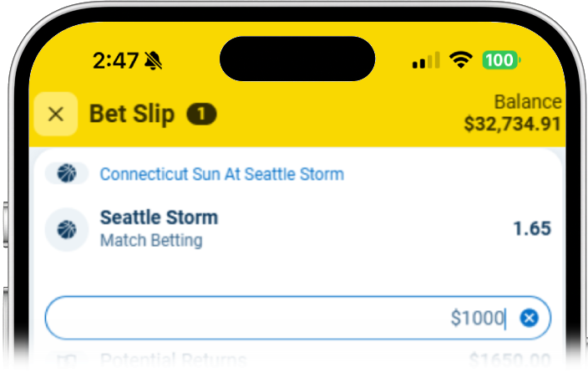Tap the bet count badge showing 1
The image size is (588, 373).
[201, 114]
